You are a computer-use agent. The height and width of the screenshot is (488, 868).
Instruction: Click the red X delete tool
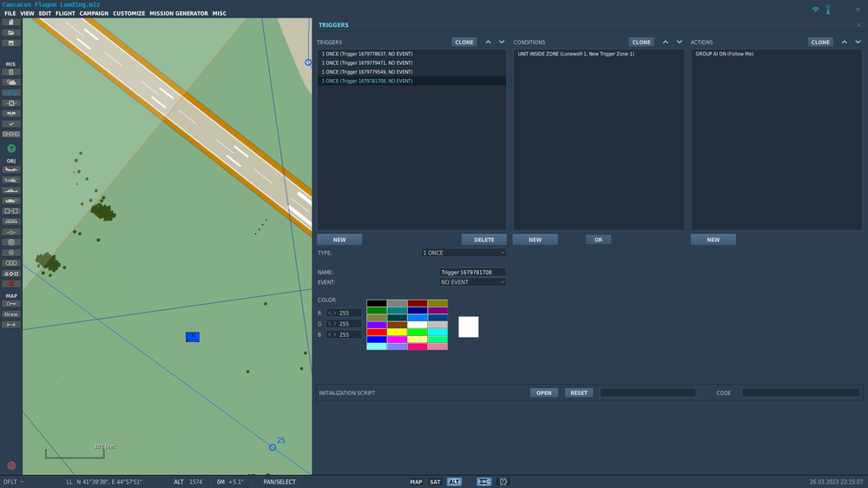(11, 284)
